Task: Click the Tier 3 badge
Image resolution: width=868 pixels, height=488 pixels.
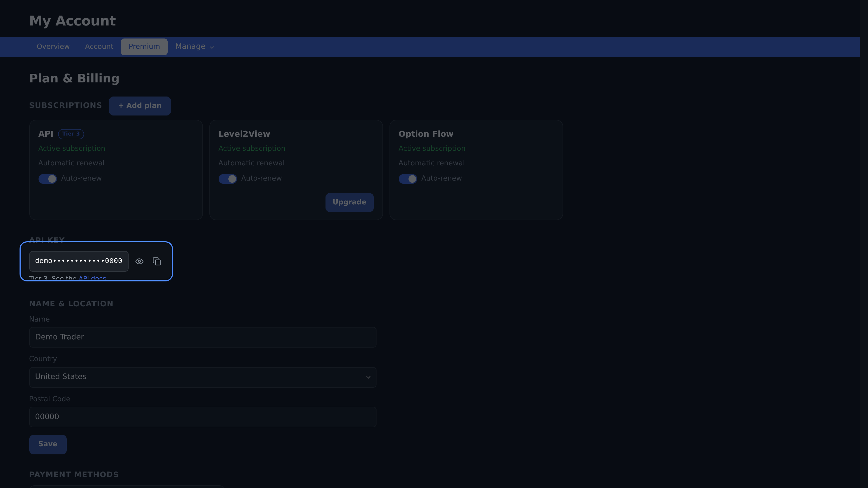Action: point(71,134)
